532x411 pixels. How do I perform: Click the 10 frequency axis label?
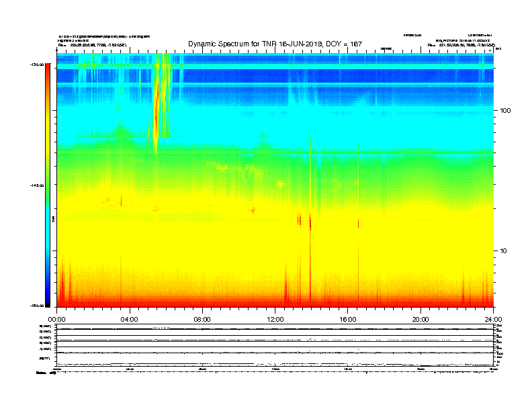click(x=504, y=251)
